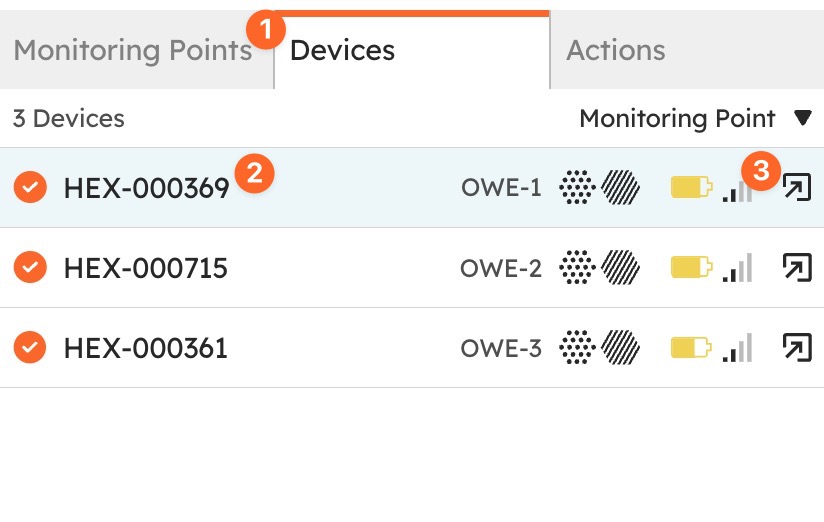Click signal strength bars on HEX-000715 row

pyautogui.click(x=737, y=268)
